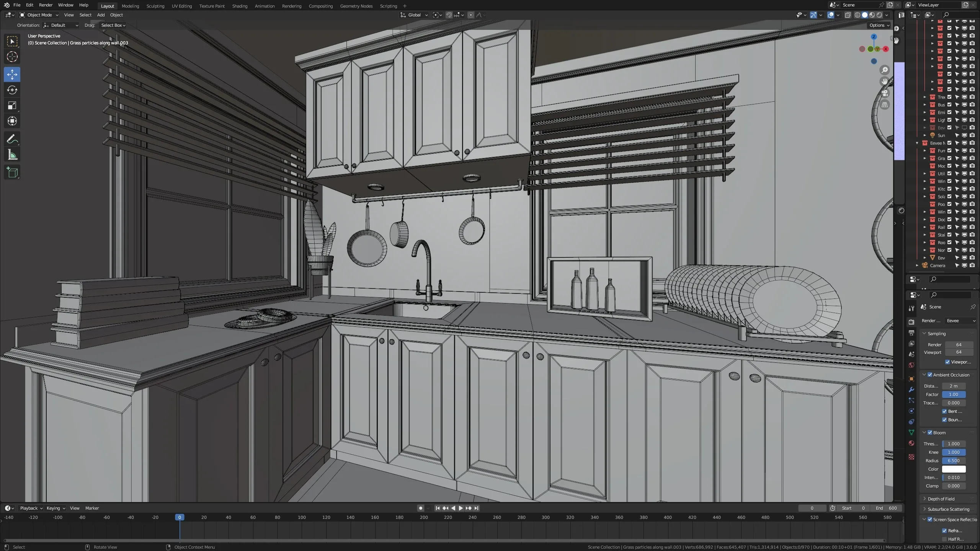Select the Move tool in the toolbar
This screenshot has height=551, width=980.
(12, 75)
